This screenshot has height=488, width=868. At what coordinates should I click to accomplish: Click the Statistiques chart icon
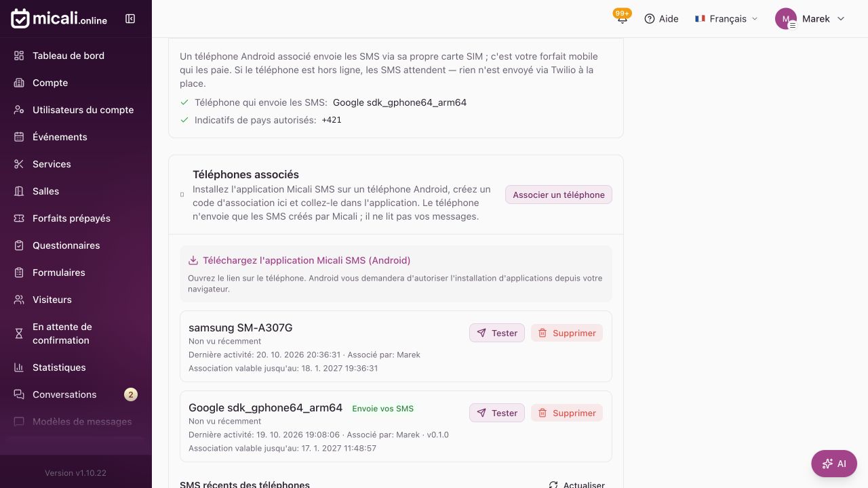(x=19, y=367)
